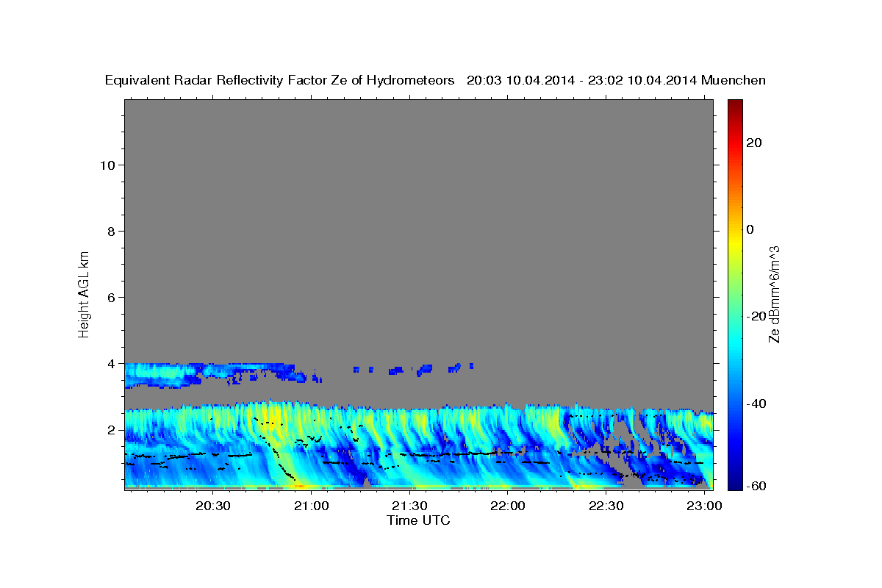Click the colorbar value -60
Image resolution: width=882 pixels, height=588 pixels.
tap(756, 485)
